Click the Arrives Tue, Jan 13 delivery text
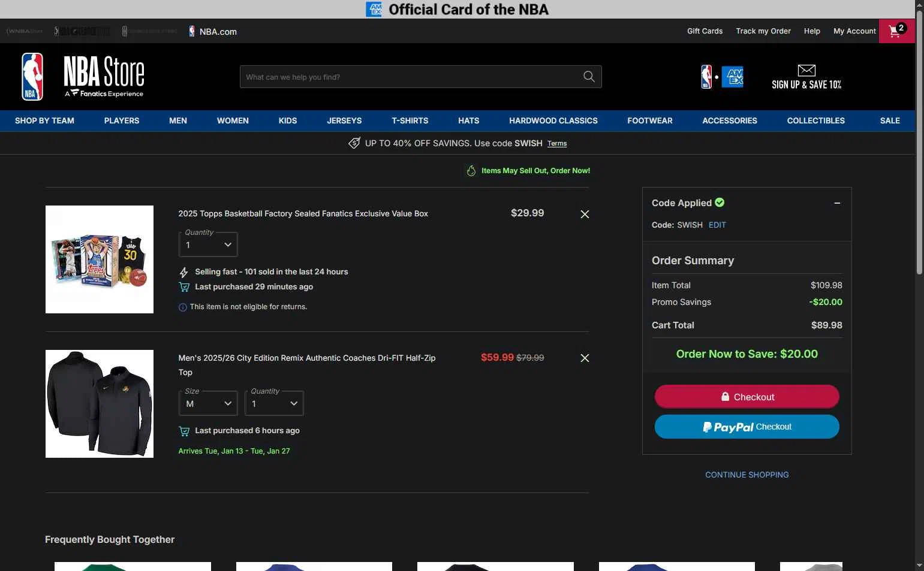924x571 pixels. click(234, 451)
